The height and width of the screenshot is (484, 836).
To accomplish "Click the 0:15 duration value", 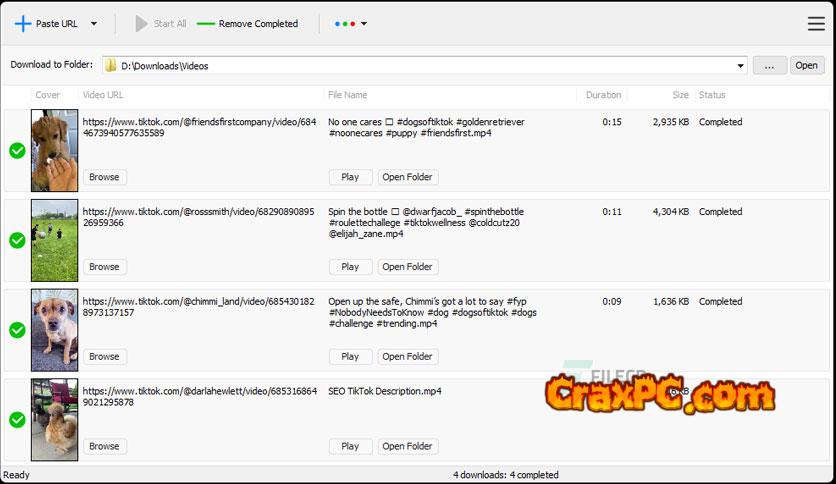I will 612,122.
